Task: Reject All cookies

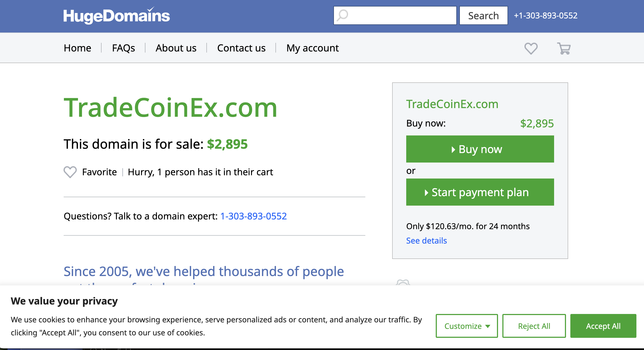Action: (x=534, y=326)
